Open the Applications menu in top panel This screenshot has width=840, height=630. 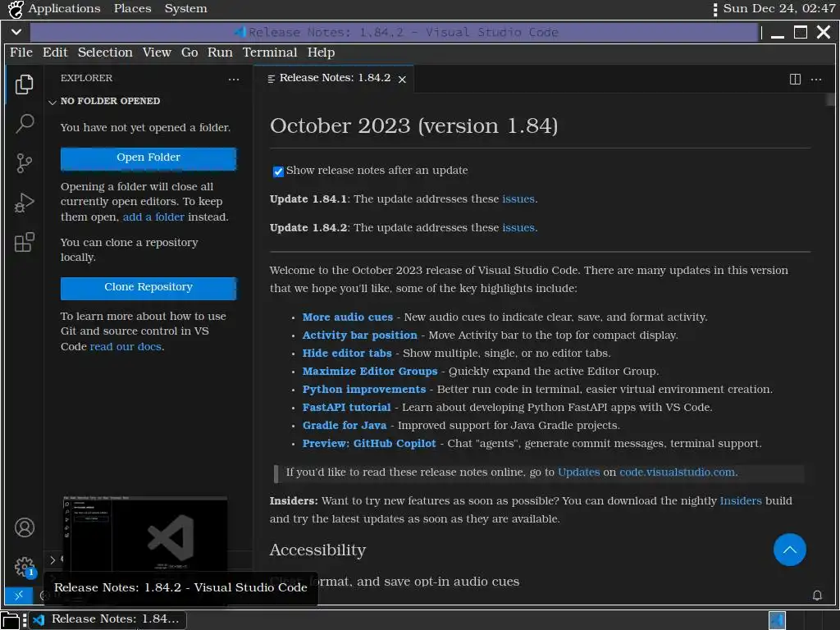64,9
